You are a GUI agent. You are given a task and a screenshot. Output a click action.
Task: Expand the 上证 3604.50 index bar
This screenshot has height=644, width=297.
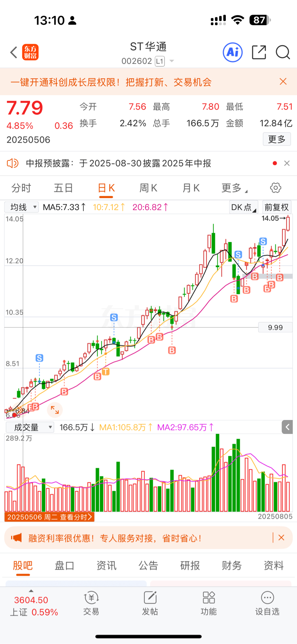(x=33, y=604)
